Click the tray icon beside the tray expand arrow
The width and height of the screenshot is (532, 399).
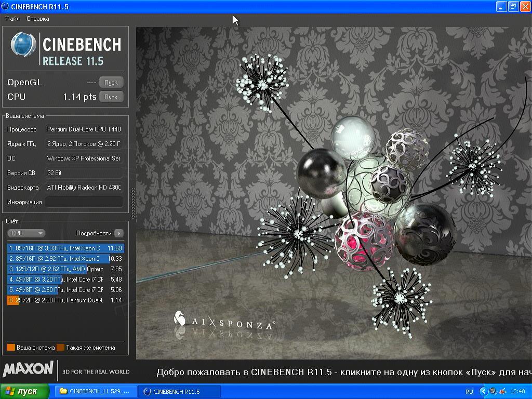coord(493,392)
